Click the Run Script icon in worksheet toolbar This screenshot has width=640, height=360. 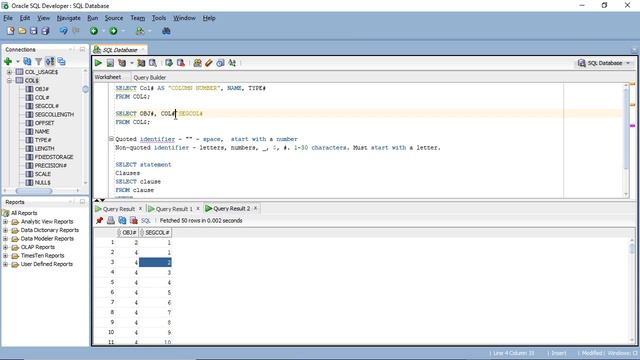(x=110, y=63)
